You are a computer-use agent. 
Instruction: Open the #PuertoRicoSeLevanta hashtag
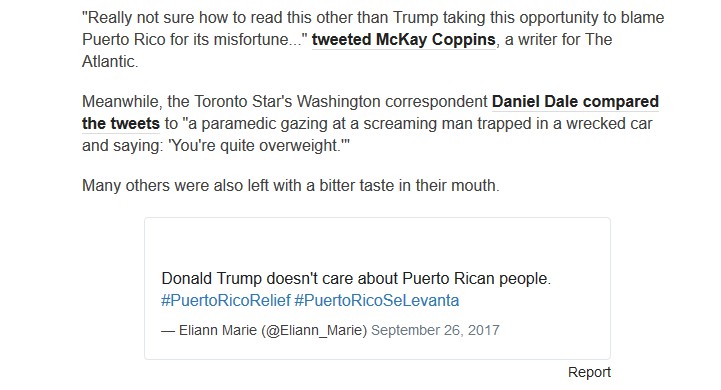[377, 300]
